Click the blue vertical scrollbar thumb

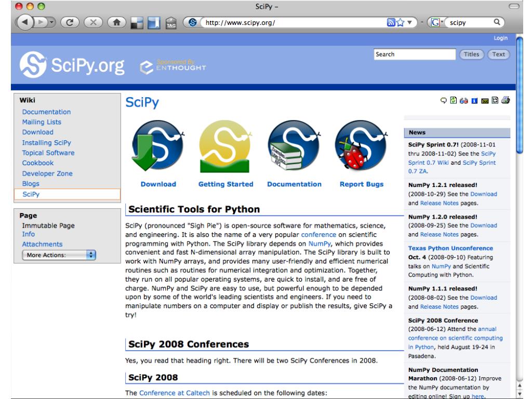pyautogui.click(x=520, y=95)
